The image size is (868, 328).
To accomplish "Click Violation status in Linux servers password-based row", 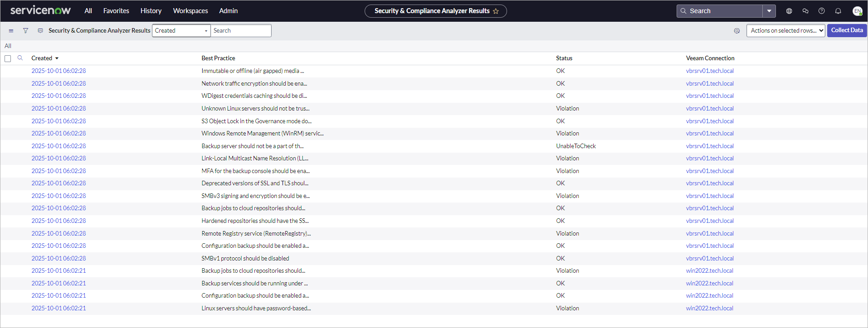I will pyautogui.click(x=567, y=308).
